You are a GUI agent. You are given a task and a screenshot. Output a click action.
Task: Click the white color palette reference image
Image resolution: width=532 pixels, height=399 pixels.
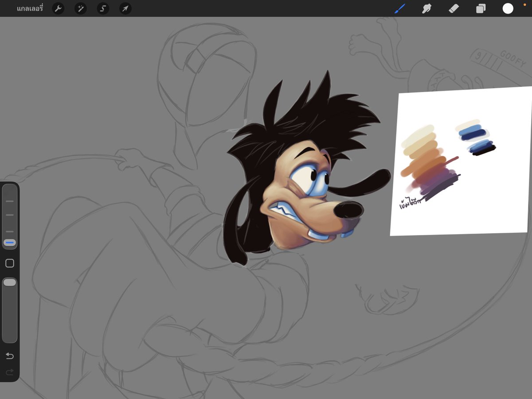[x=461, y=161]
